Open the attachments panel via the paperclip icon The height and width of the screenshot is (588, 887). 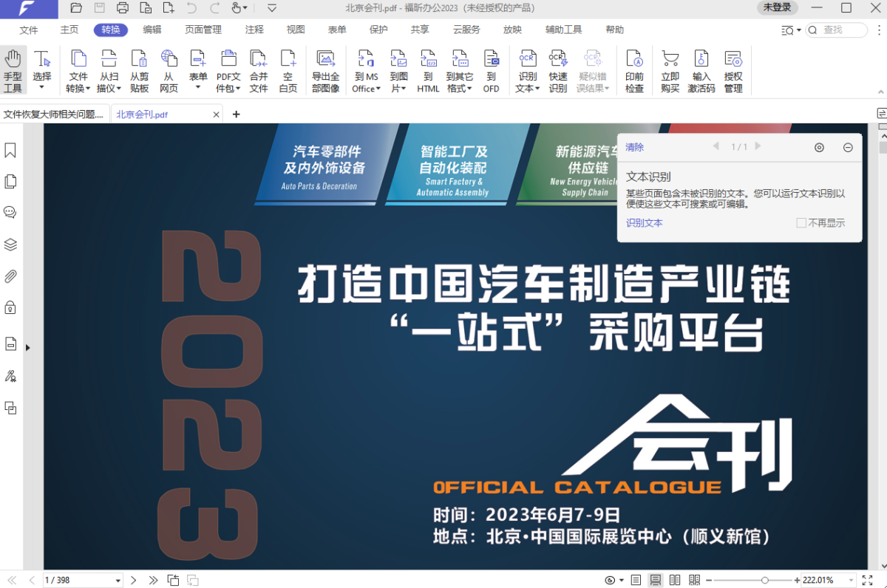[x=10, y=276]
